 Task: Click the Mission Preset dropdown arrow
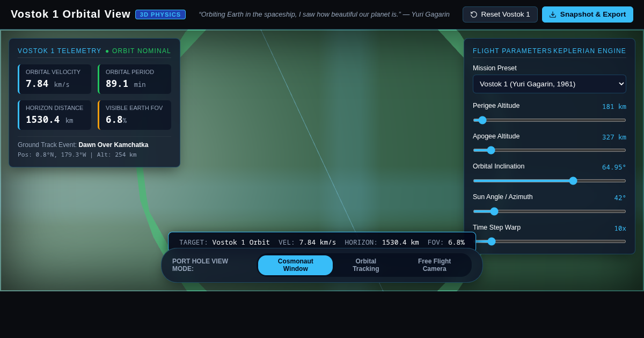point(621,84)
